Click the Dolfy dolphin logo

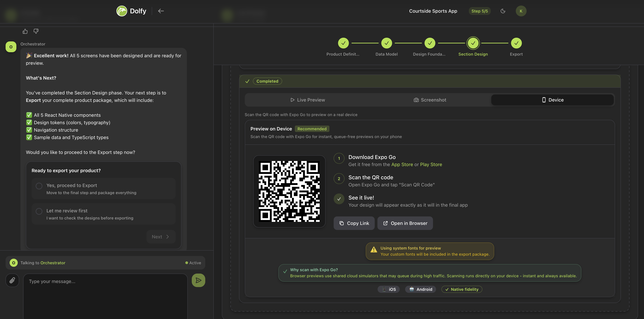(122, 11)
